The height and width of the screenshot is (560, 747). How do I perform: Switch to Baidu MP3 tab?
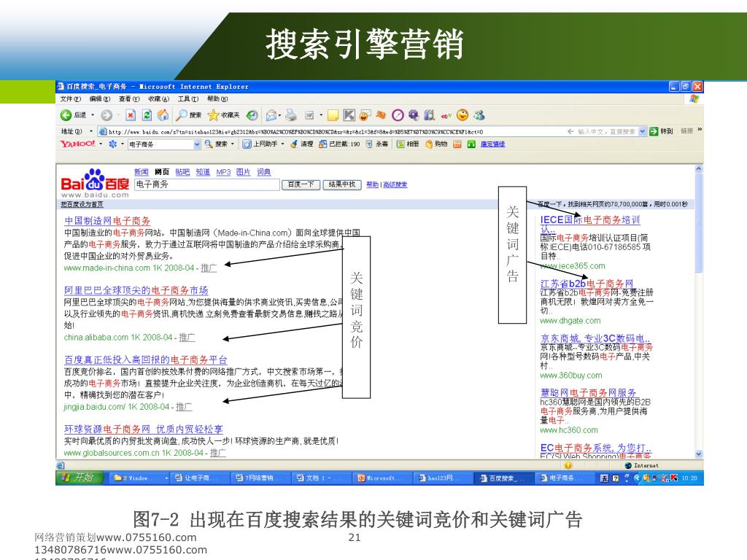coord(223,172)
